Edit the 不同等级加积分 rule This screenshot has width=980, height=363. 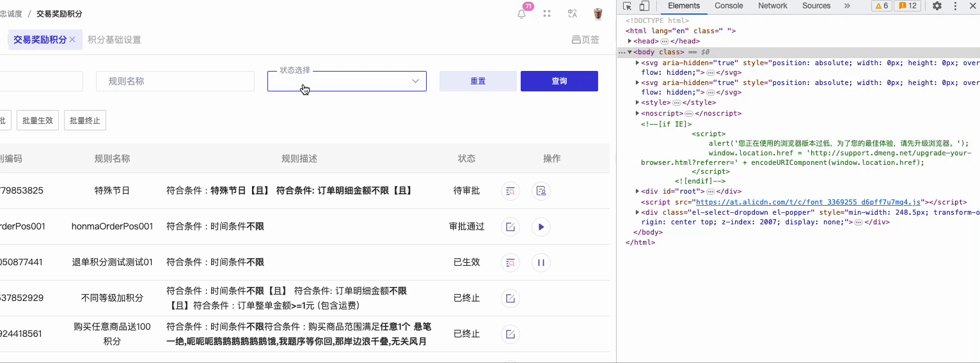pos(510,298)
